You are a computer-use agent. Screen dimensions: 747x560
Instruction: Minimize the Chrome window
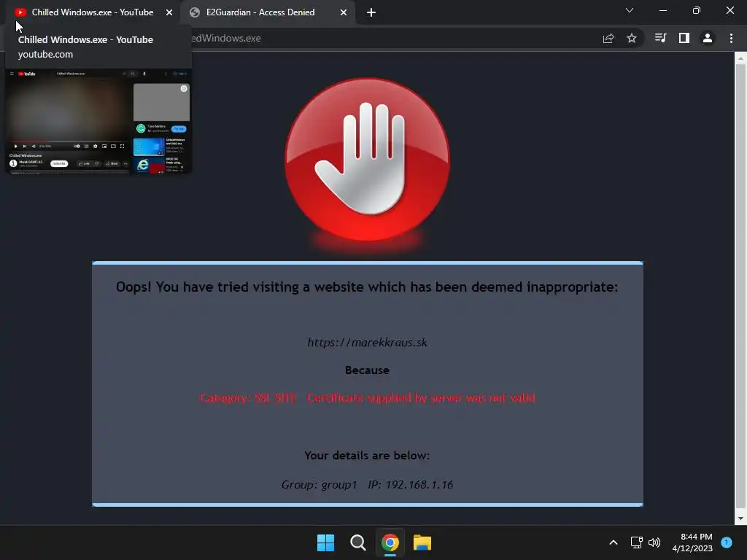point(663,10)
